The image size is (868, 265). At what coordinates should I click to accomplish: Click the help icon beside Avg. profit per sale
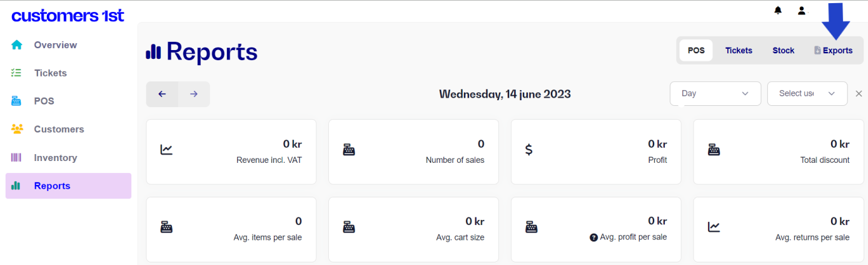(593, 237)
